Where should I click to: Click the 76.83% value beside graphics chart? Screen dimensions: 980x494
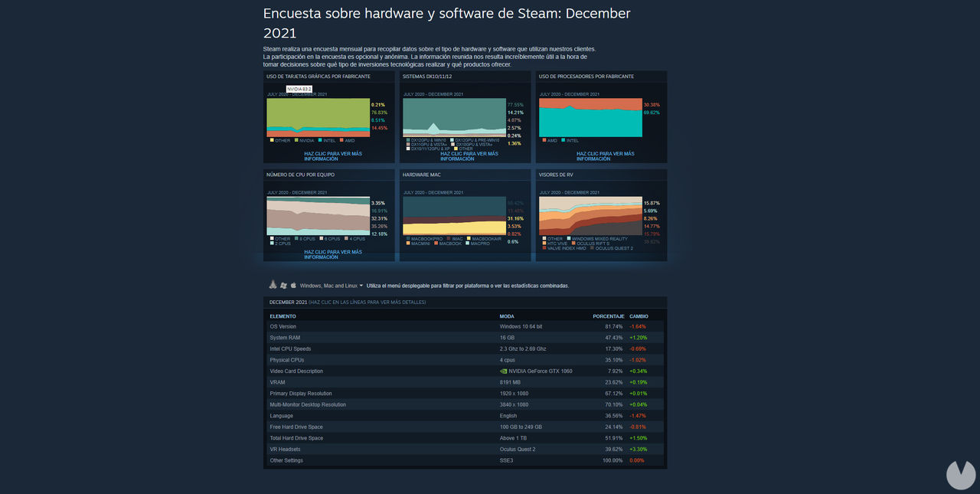pos(379,113)
